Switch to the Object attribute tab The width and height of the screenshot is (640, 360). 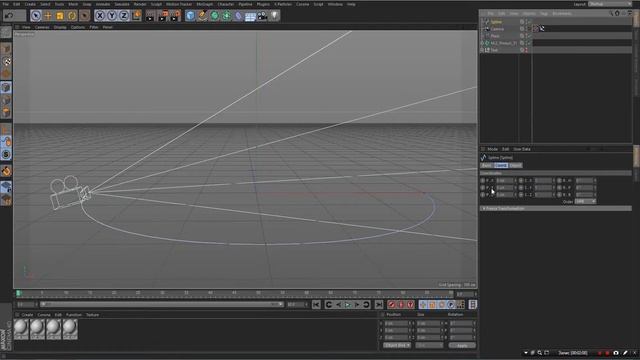tap(515, 165)
